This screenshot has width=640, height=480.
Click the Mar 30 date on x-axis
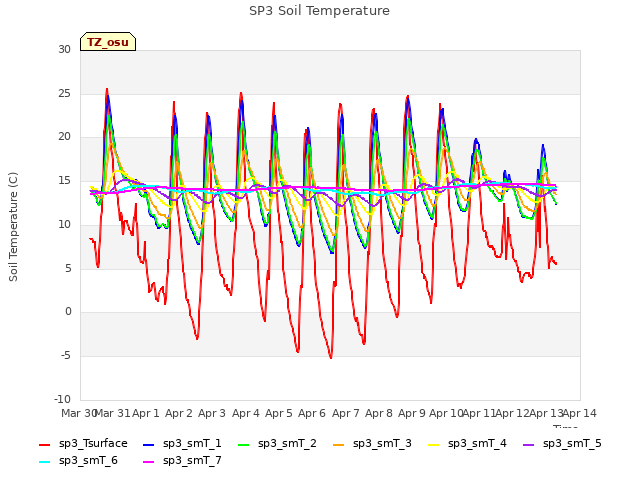[78, 413]
